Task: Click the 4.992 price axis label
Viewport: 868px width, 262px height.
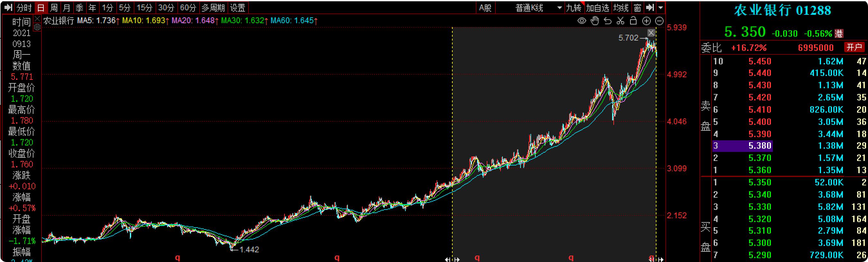Action: coord(677,75)
